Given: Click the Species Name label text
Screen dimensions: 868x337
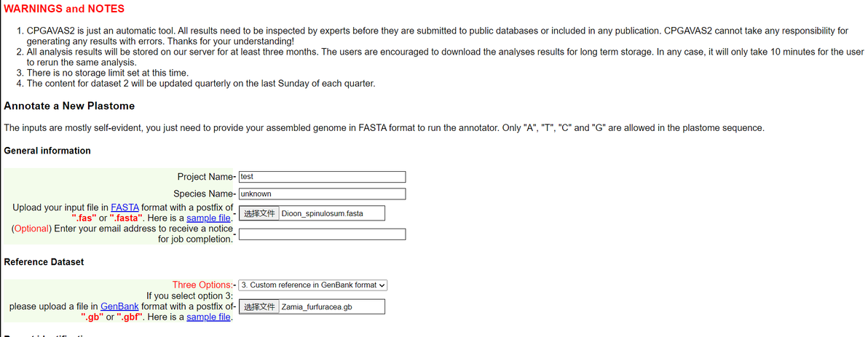Looking at the screenshot, I should point(202,194).
